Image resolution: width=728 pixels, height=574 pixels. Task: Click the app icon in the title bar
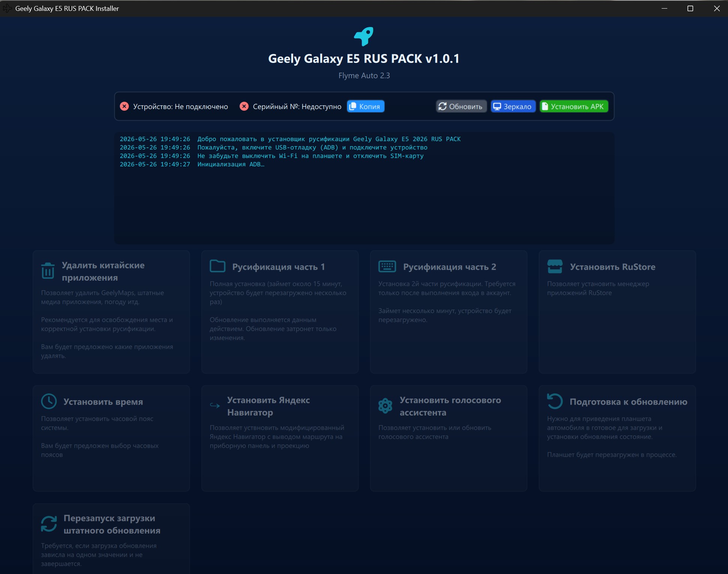(7, 8)
